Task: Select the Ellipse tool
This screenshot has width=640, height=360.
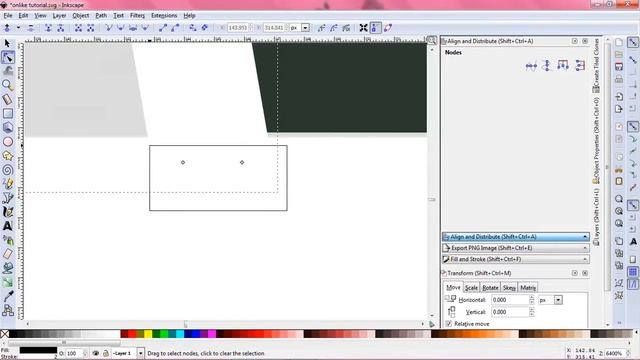Action: point(7,142)
